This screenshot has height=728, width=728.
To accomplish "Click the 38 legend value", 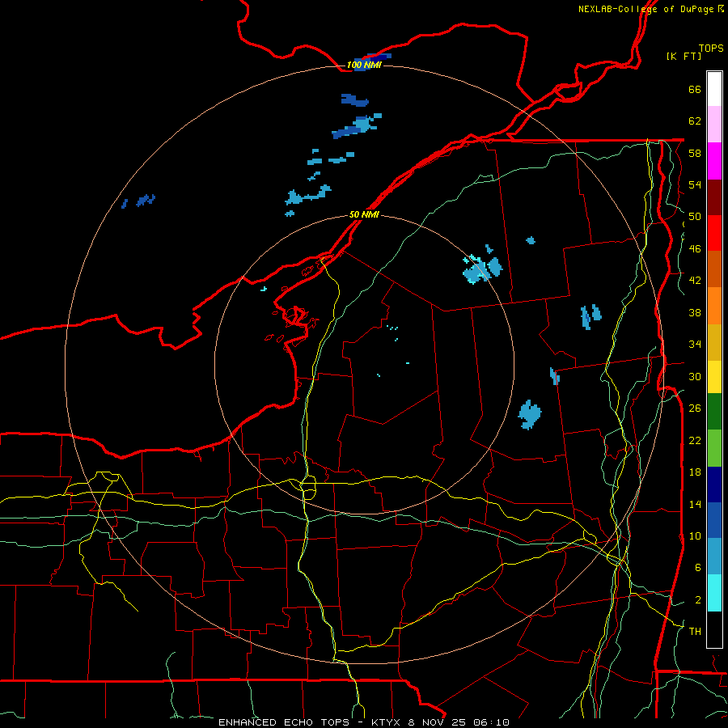I will click(x=695, y=312).
